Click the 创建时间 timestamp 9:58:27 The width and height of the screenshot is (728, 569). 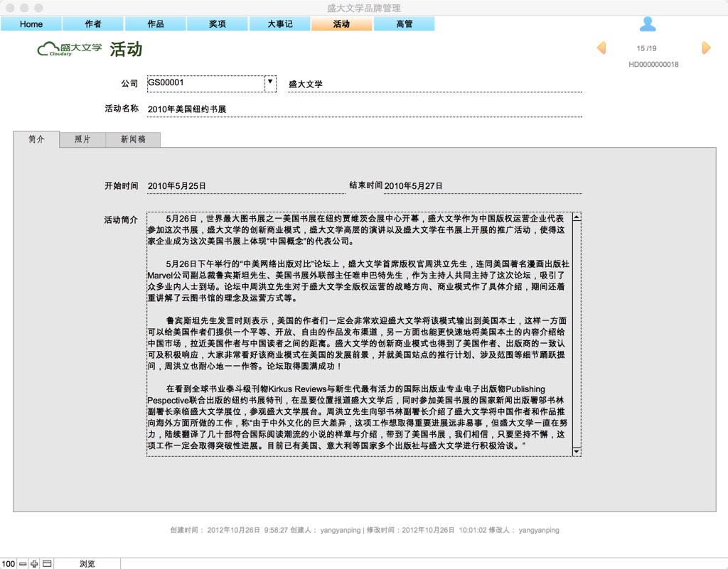[x=276, y=530]
